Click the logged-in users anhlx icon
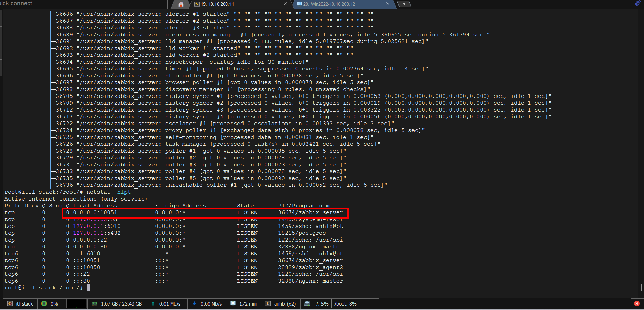The height and width of the screenshot is (310, 644). [268, 304]
